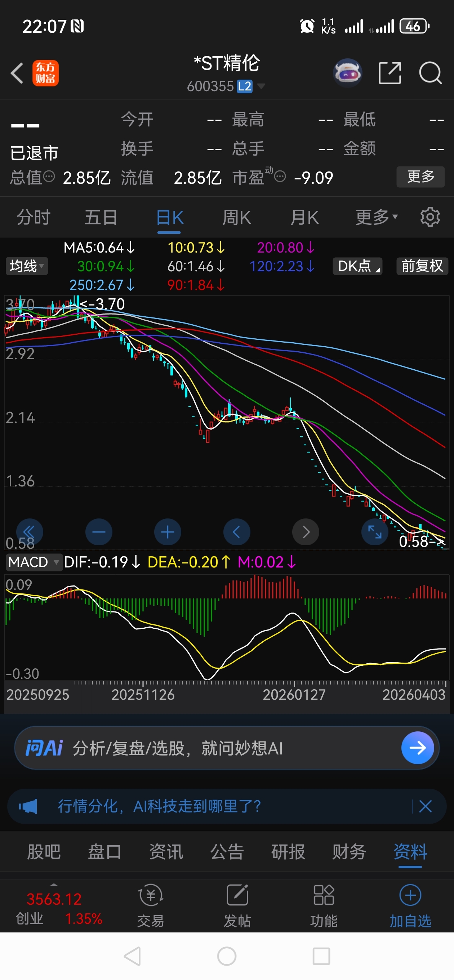Image resolution: width=454 pixels, height=980 pixels.
Task: Switch to 月K chart tab
Action: tap(304, 217)
